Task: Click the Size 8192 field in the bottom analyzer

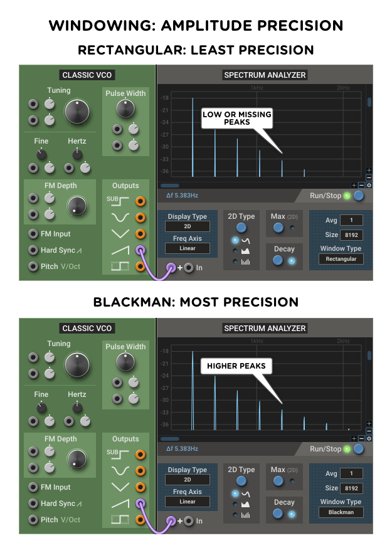Action: tap(352, 488)
